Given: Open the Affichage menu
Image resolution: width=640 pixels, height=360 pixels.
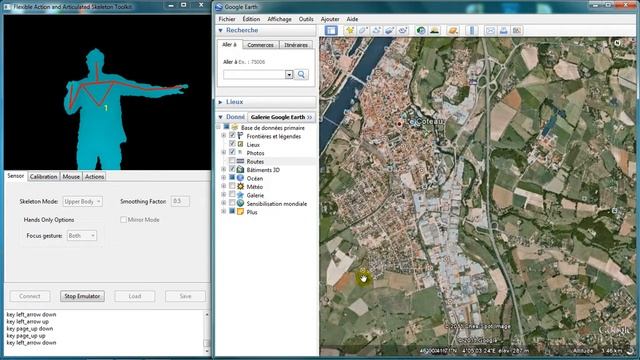Looking at the screenshot, I should click(x=279, y=19).
